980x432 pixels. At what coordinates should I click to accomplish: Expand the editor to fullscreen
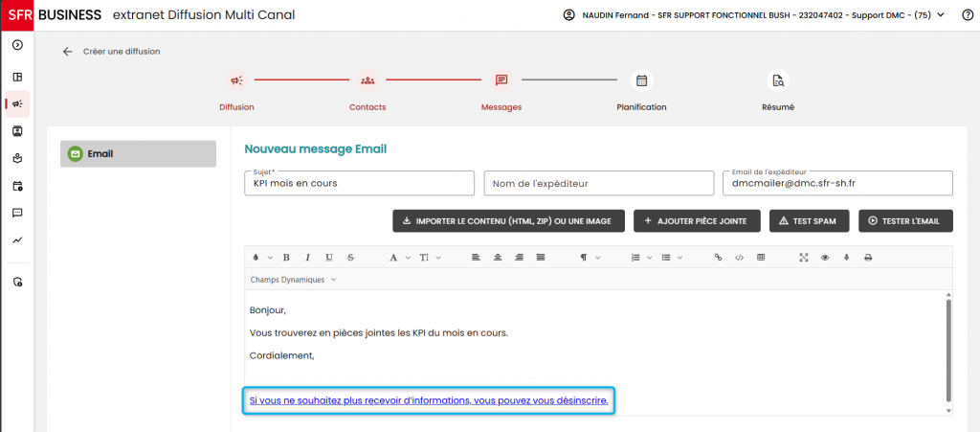point(804,258)
